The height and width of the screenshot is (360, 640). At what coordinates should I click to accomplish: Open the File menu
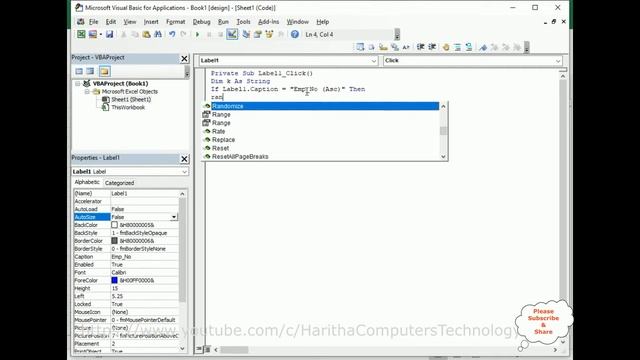93,22
